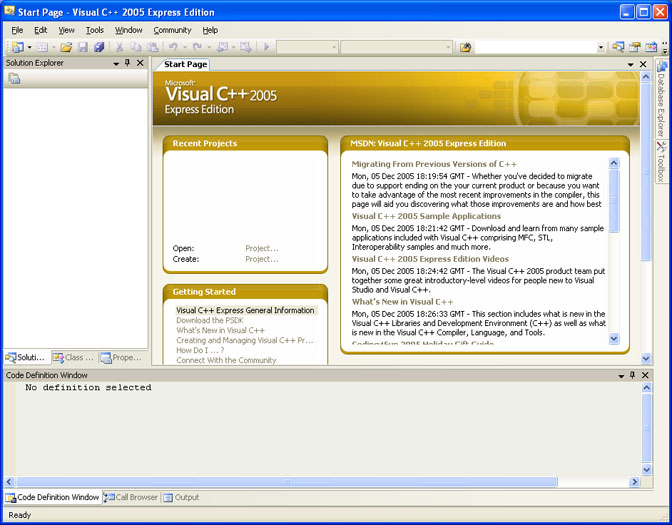Viewport: 672px width, 525px height.
Task: Toggle auto-hide pin on Code Definition Window
Action: coord(633,375)
